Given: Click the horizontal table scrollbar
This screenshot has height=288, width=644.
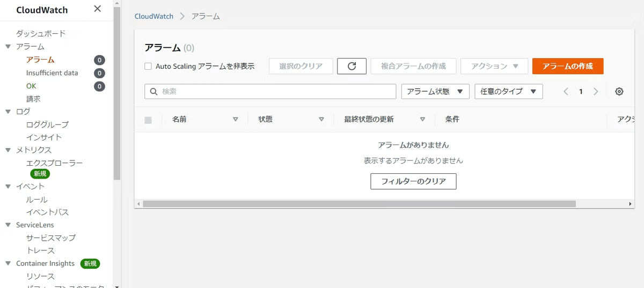Looking at the screenshot, I should 359,204.
